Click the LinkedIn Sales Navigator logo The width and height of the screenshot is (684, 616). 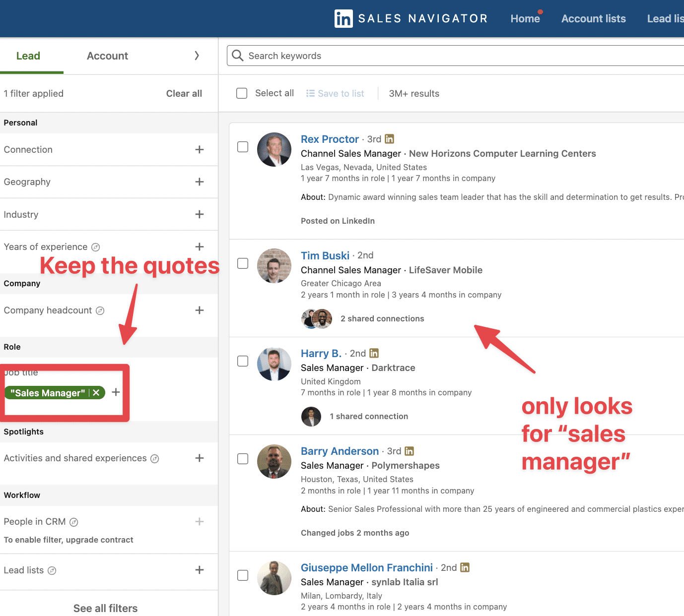click(411, 18)
